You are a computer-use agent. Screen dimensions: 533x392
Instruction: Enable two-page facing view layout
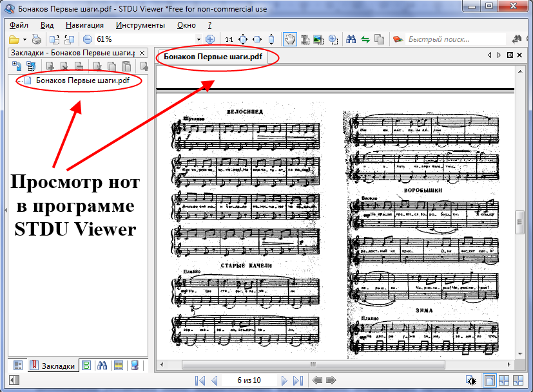[x=504, y=380]
